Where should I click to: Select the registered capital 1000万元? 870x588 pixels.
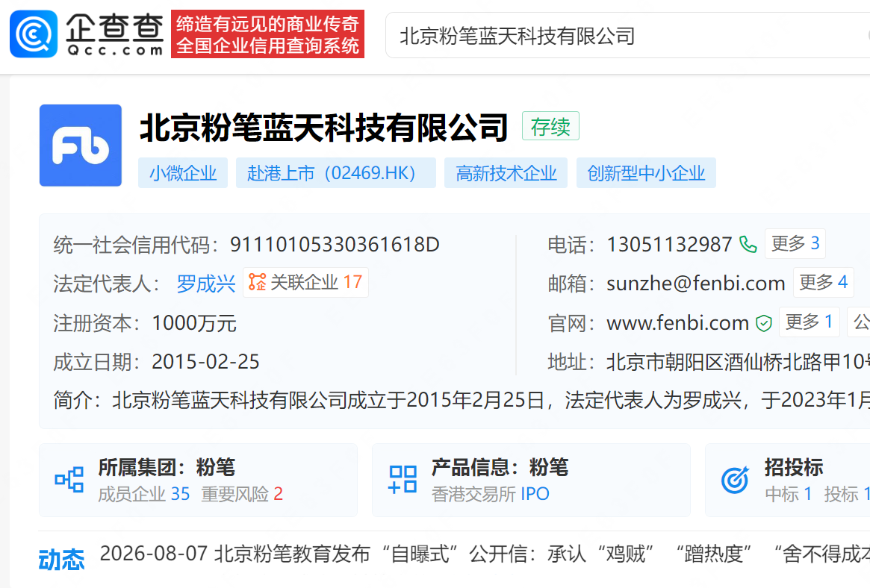click(194, 323)
